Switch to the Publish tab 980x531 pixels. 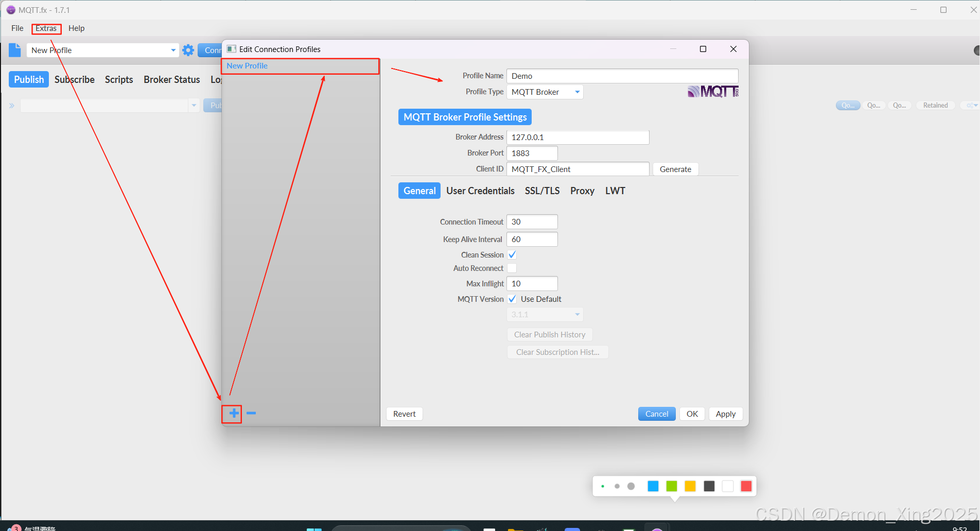[29, 79]
